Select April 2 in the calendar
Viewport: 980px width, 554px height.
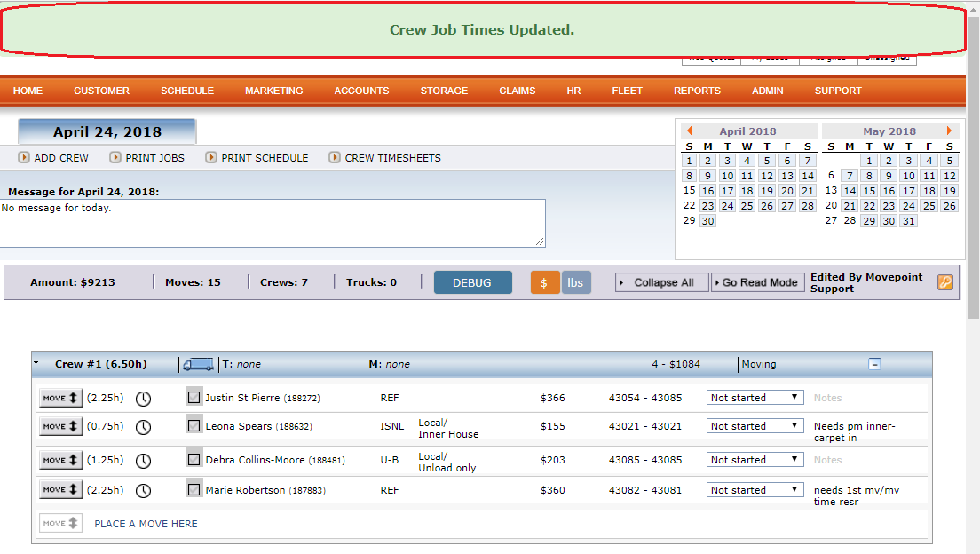coord(707,161)
